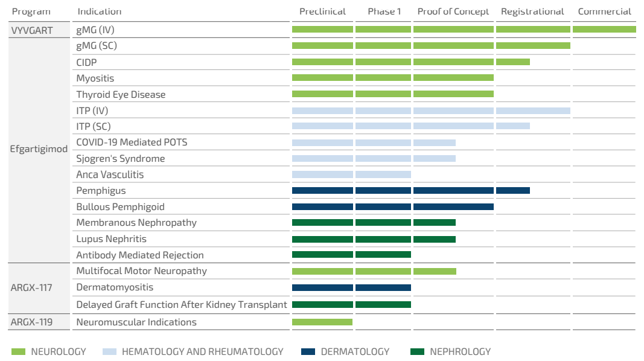This screenshot has width=644, height=361.
Task: Select the Proof of Concept column header
Action: pyautogui.click(x=453, y=11)
